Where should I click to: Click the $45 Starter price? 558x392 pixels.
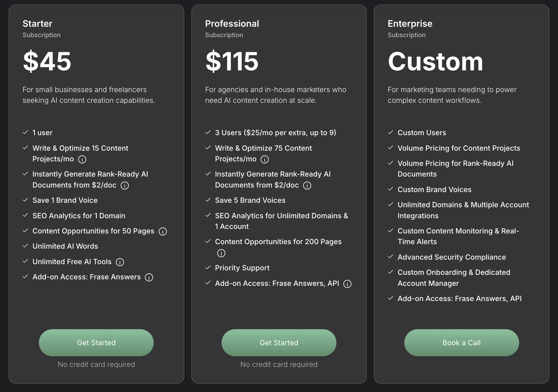click(x=47, y=61)
